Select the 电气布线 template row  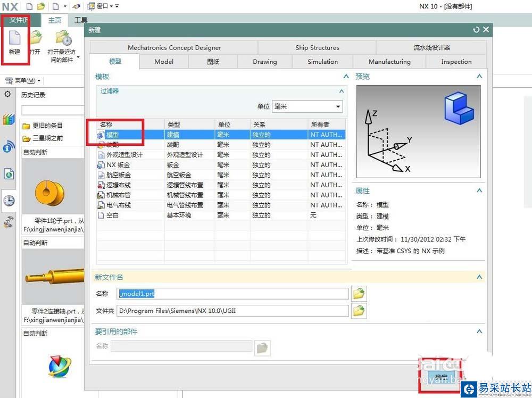point(221,205)
